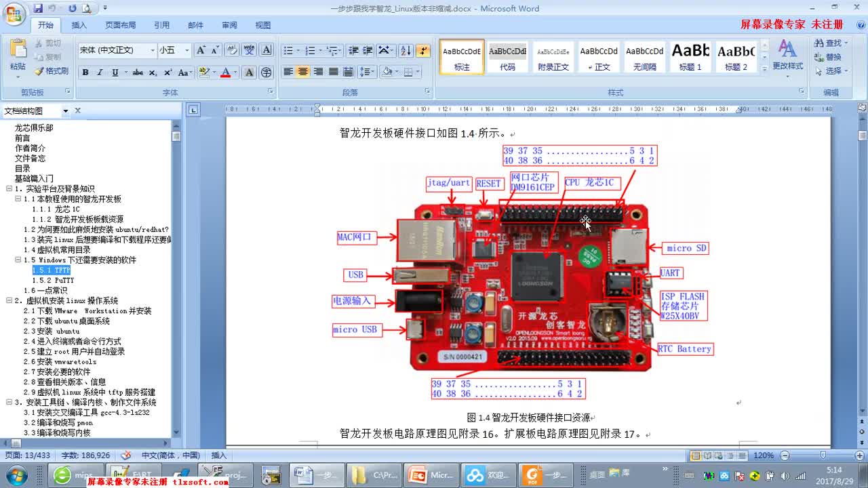Viewport: 868px width, 488px height.
Task: Open the Insert (插入) ribbon tab
Action: [x=79, y=25]
